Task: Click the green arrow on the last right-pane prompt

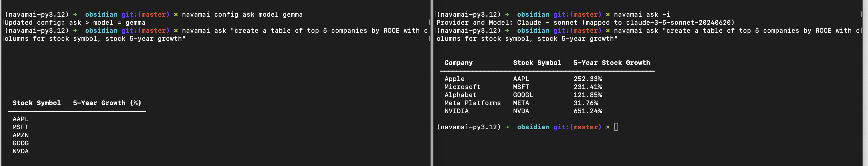Action: [507, 127]
